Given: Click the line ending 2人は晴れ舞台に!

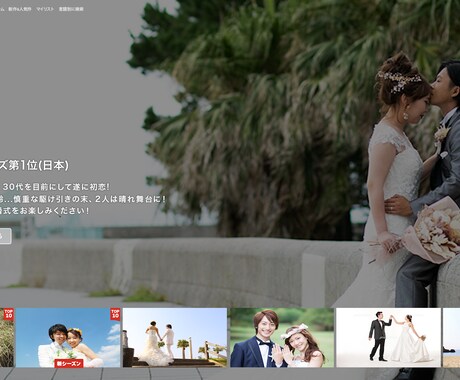Looking at the screenshot, I should (x=83, y=199).
